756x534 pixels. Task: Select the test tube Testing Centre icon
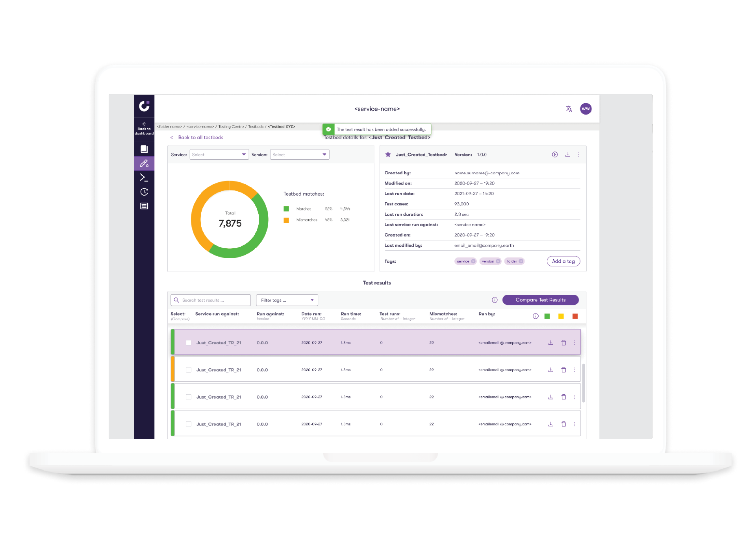click(x=144, y=163)
